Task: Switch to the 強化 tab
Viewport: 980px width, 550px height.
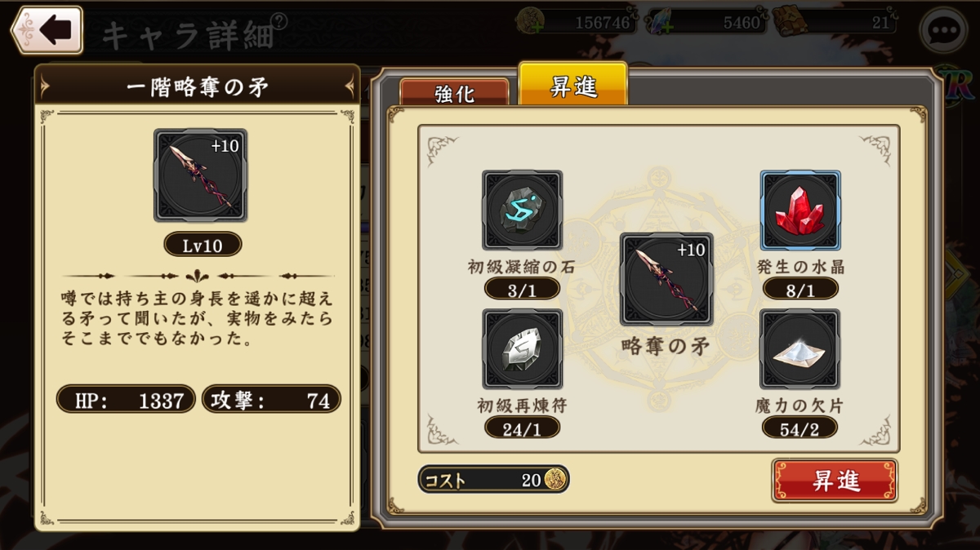Action: (x=454, y=93)
